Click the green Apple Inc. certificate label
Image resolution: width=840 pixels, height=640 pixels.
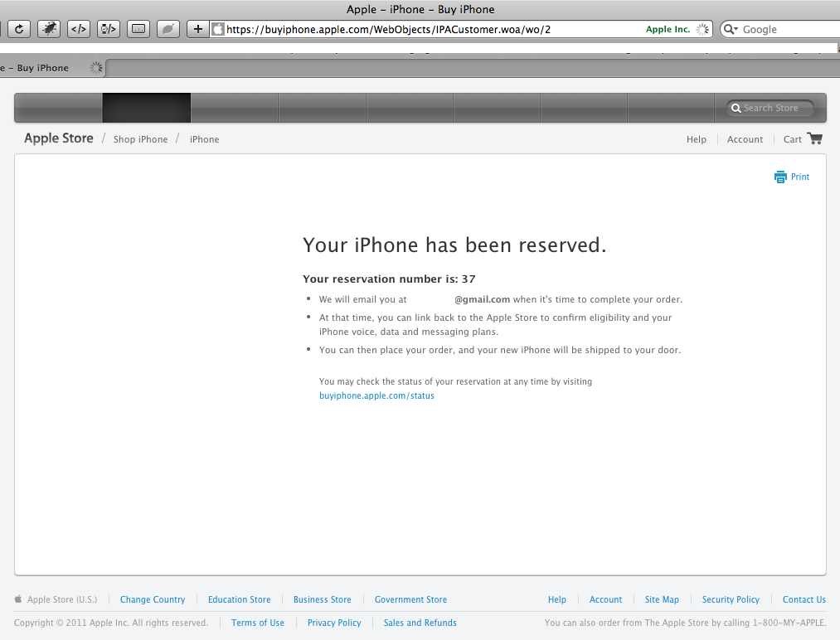(668, 30)
